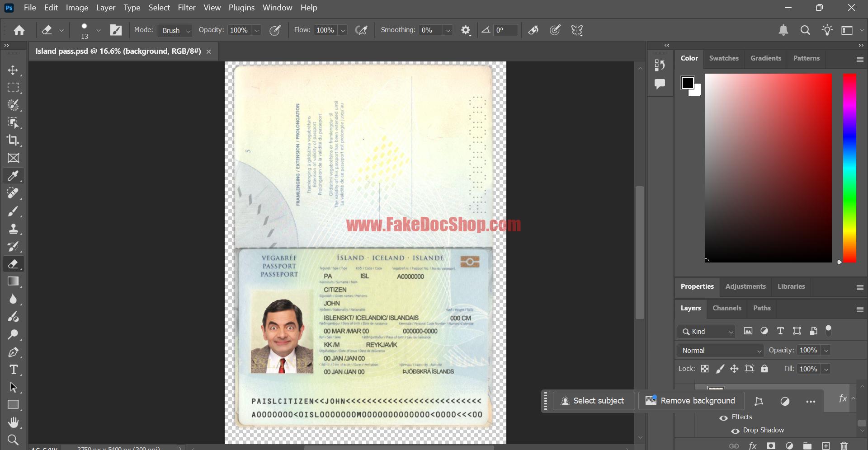This screenshot has width=868, height=450.
Task: Select the Spot Healing Brush tool
Action: pyautogui.click(x=13, y=193)
